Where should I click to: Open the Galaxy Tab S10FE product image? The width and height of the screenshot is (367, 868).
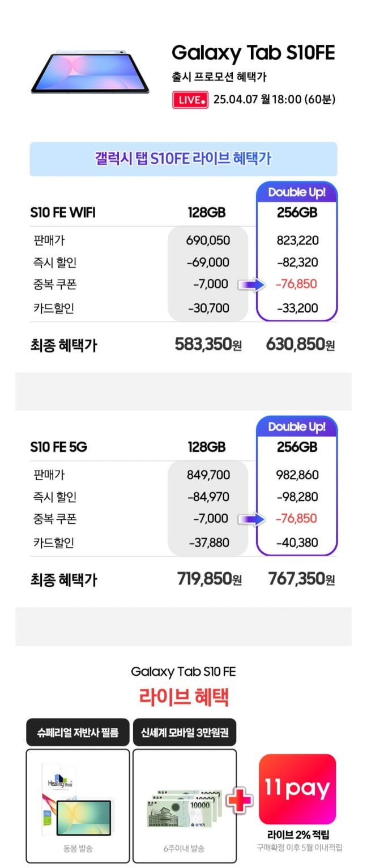click(x=90, y=72)
